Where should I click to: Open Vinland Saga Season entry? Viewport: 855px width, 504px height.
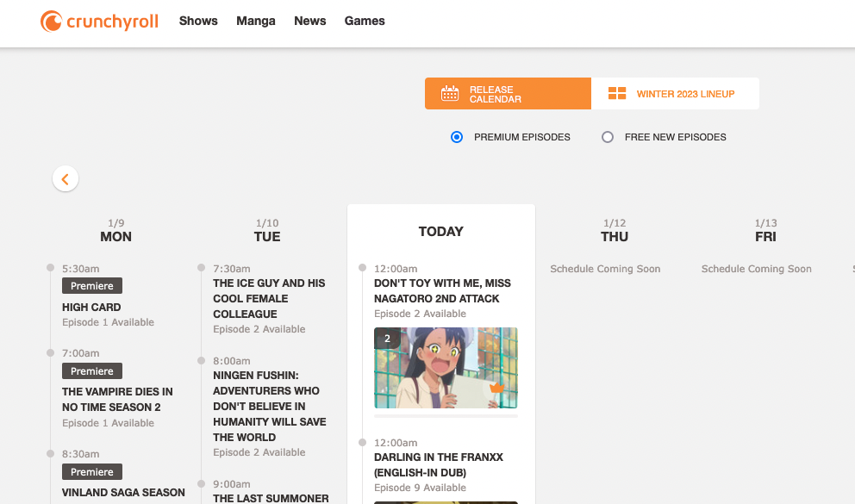click(x=123, y=493)
